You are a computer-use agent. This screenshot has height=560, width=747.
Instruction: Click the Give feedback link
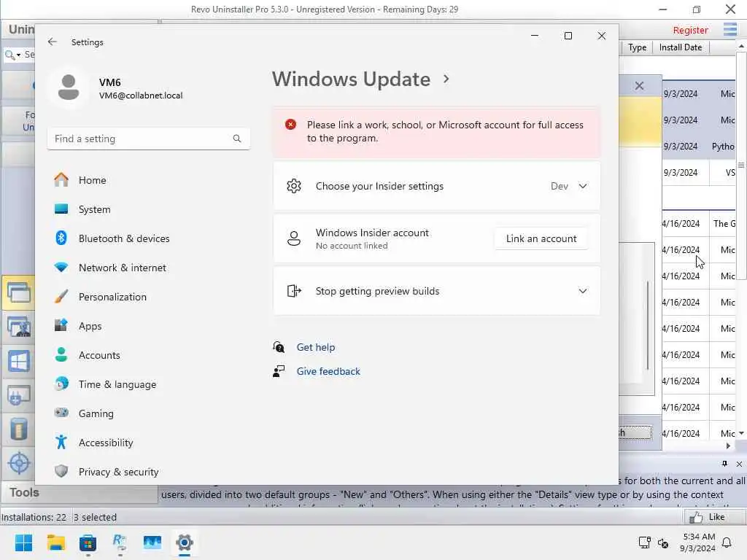pyautogui.click(x=328, y=371)
